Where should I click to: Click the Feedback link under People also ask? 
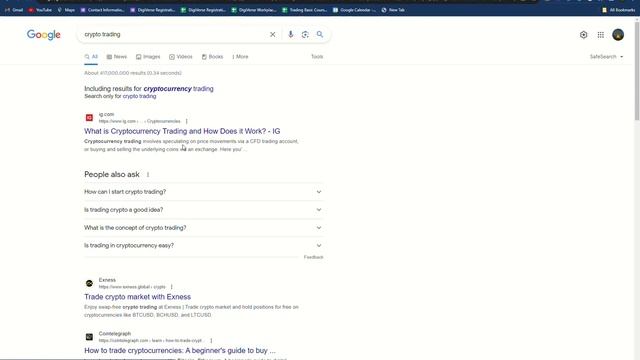coord(313,257)
